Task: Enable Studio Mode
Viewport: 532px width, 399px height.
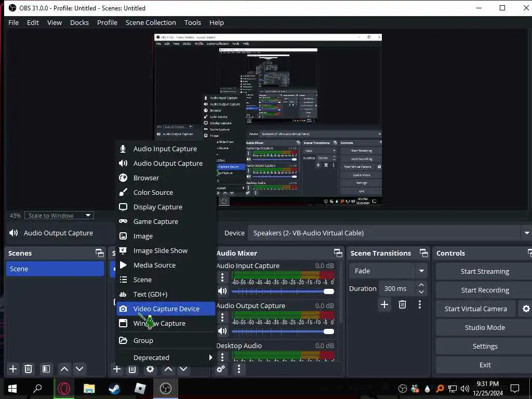Action: coord(485,327)
